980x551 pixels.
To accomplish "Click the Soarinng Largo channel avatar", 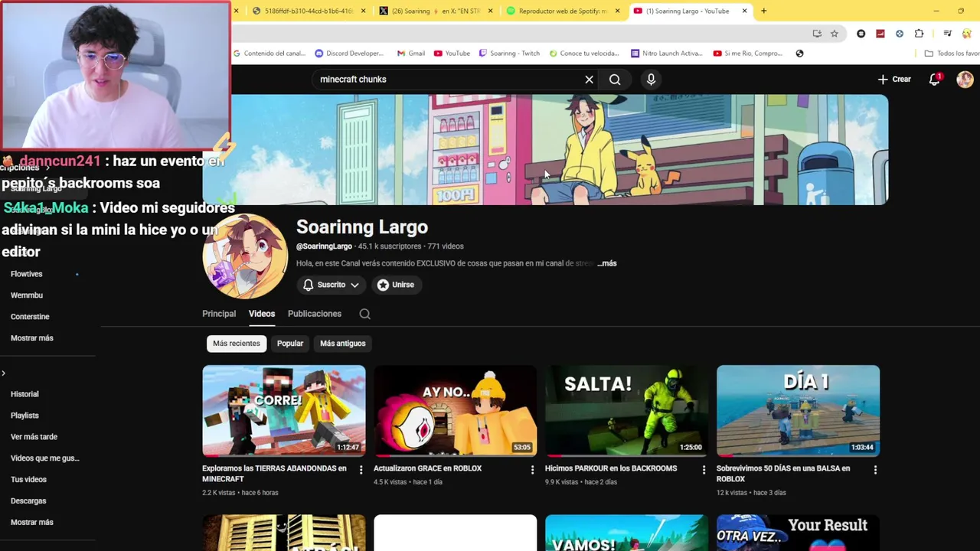I will click(245, 256).
